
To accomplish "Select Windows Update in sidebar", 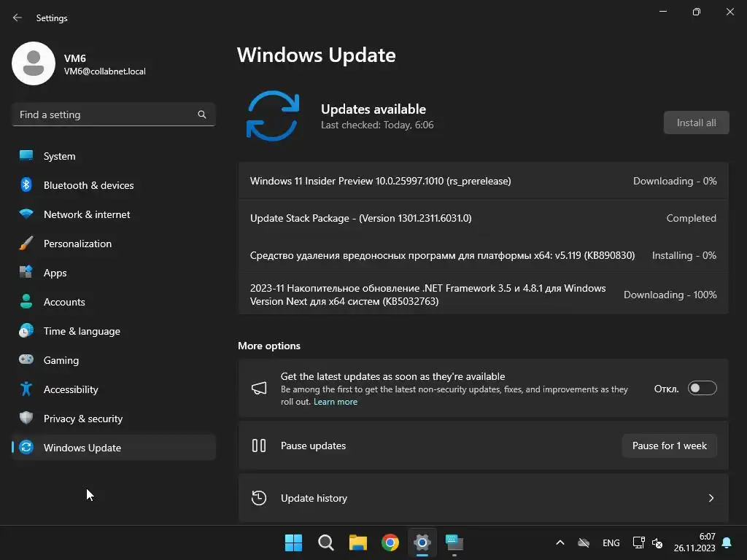I will [x=113, y=448].
